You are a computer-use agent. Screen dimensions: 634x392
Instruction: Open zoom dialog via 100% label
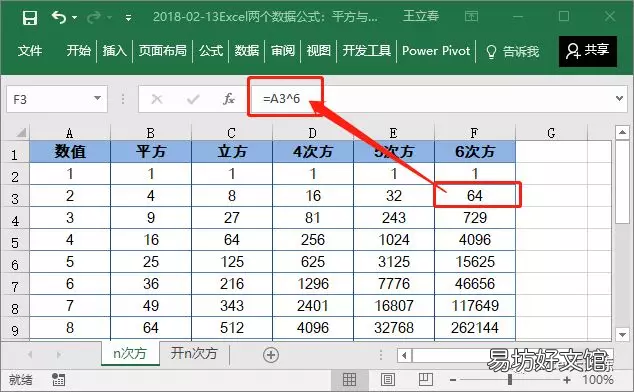598,380
